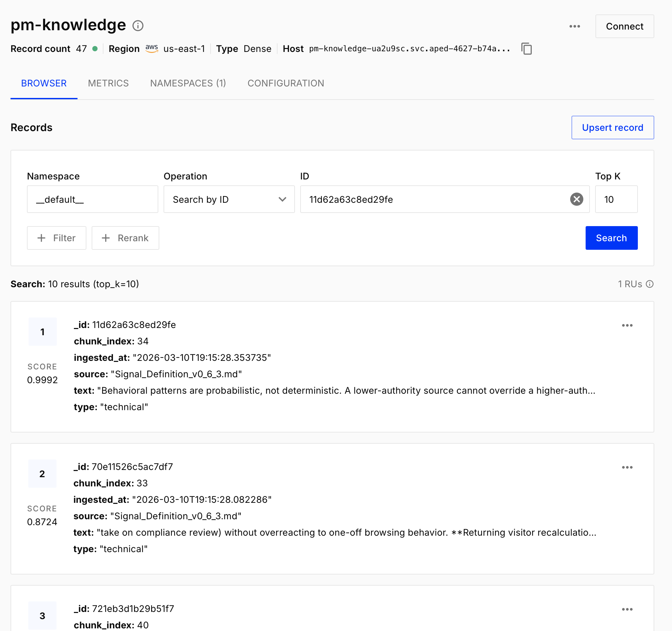
Task: Open options menu for record 721eb3d1b29b51f7
Action: [x=627, y=609]
